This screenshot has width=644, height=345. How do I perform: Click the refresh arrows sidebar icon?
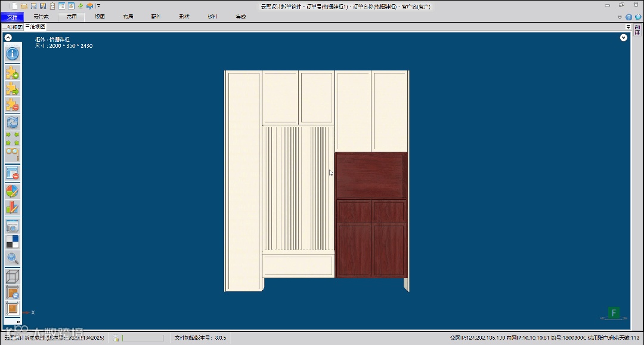(x=13, y=122)
